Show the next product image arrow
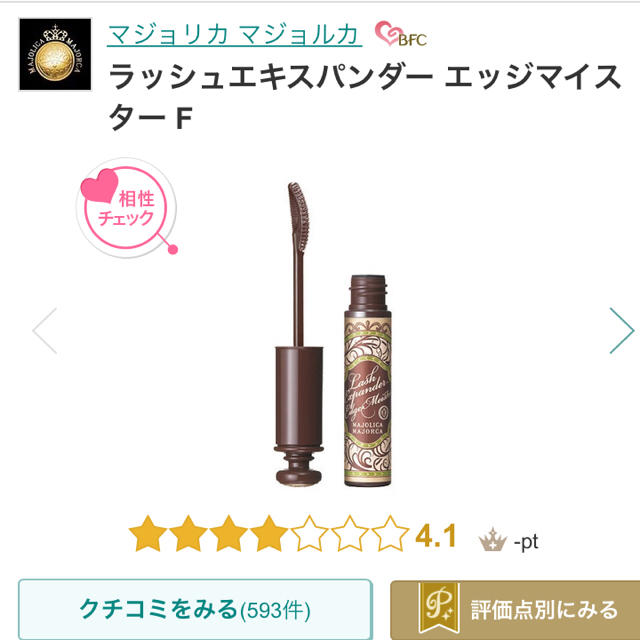This screenshot has height=640, width=640. click(621, 330)
